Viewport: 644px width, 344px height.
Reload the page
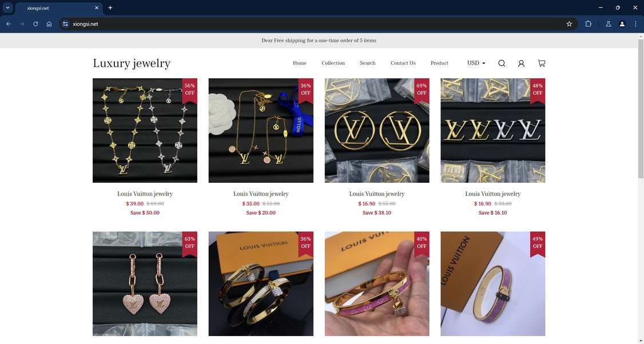tap(35, 24)
